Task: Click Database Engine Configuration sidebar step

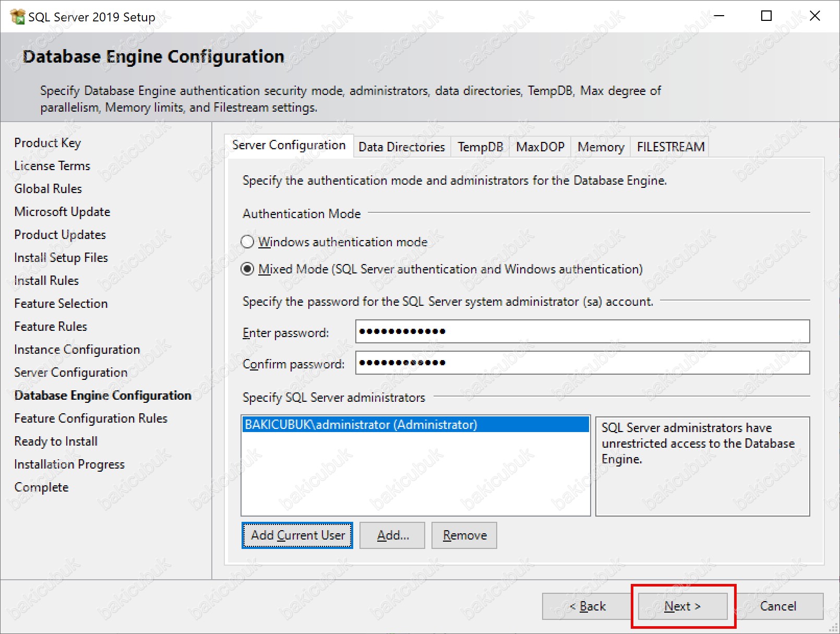Action: coord(103,396)
